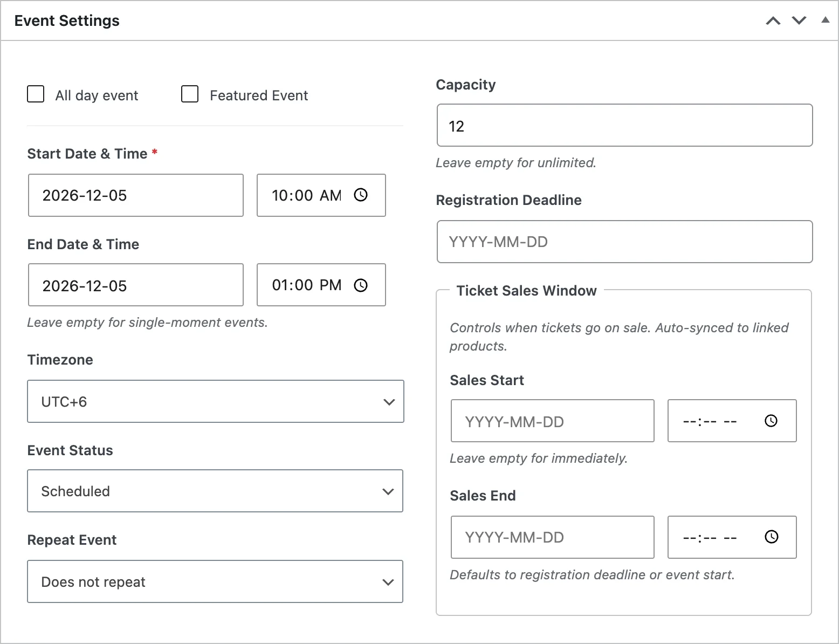Image resolution: width=839 pixels, height=644 pixels.
Task: Collapse the Event Settings panel triangle
Action: click(x=825, y=20)
